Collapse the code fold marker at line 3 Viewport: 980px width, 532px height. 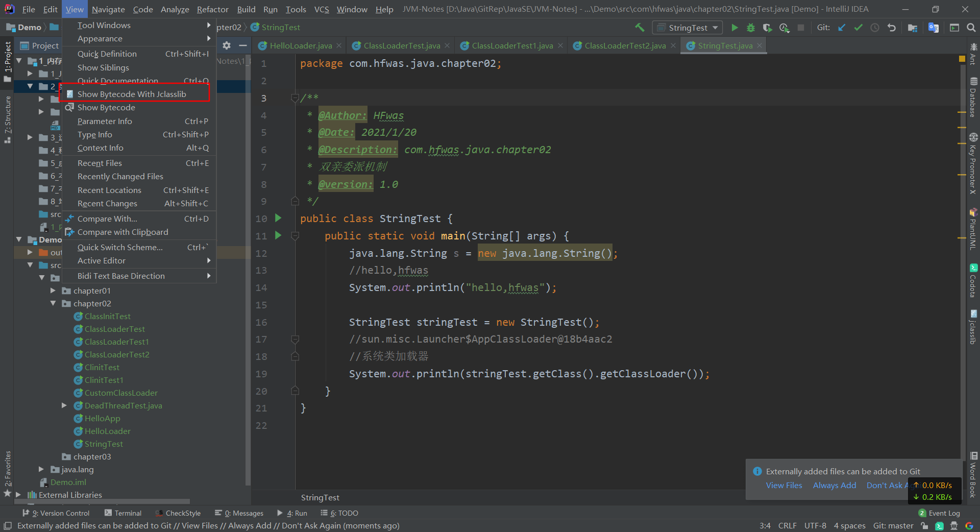coord(295,98)
